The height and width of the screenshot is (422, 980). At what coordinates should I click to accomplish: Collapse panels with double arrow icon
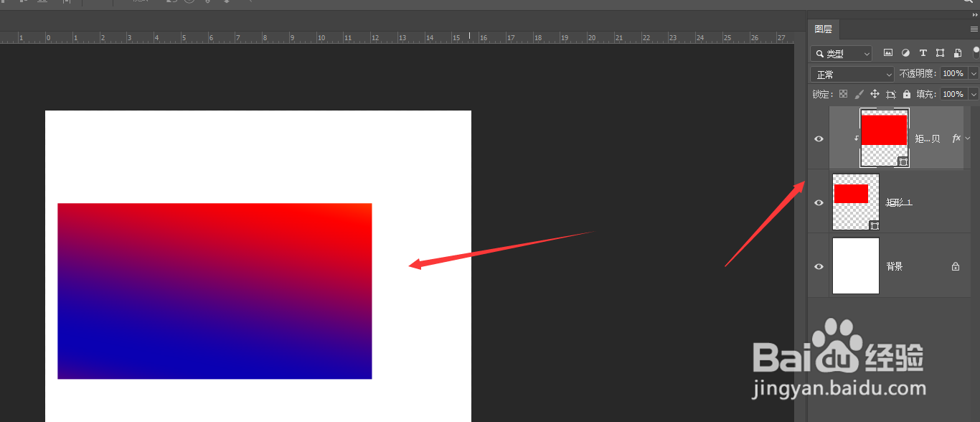coord(974,14)
